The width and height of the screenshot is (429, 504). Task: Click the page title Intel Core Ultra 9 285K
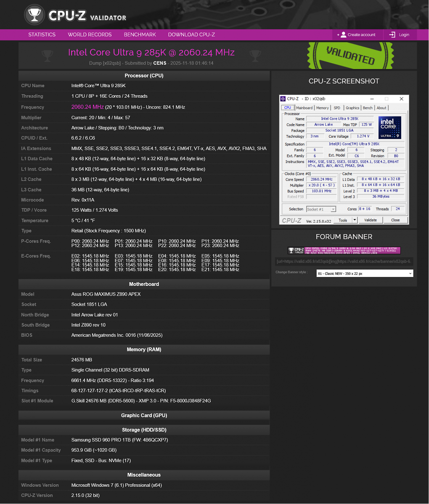(x=151, y=52)
